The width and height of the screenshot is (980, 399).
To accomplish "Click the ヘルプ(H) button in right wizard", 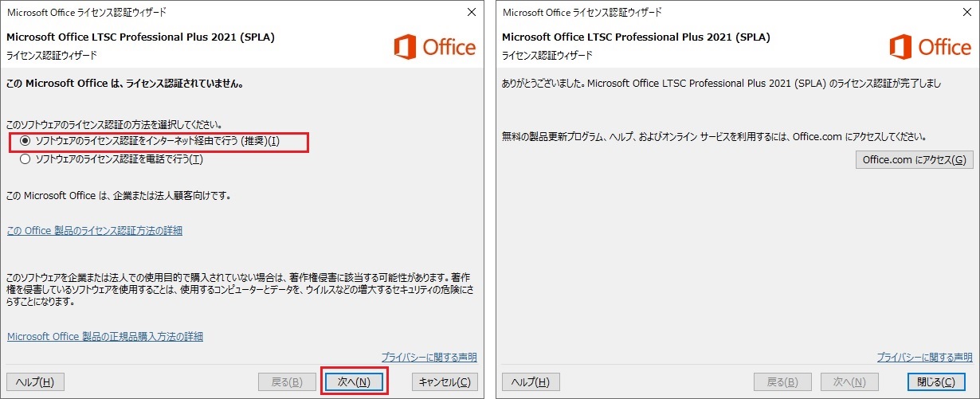I will click(x=531, y=381).
